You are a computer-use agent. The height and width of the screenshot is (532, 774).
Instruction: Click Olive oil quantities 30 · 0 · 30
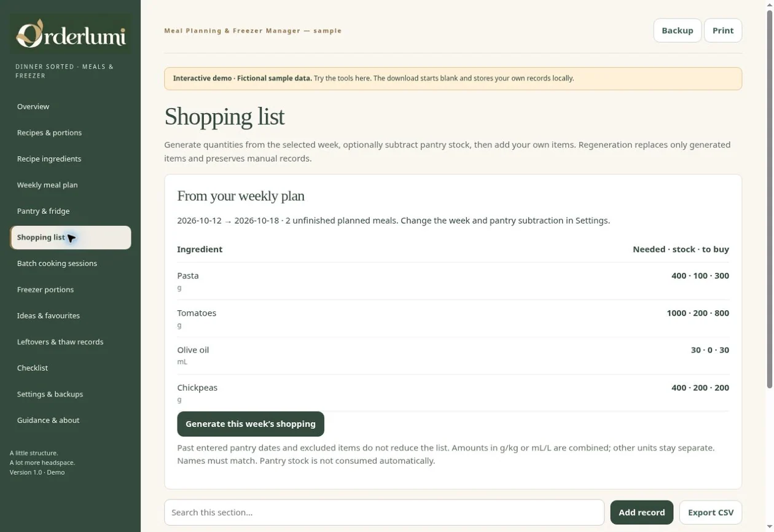coord(710,350)
